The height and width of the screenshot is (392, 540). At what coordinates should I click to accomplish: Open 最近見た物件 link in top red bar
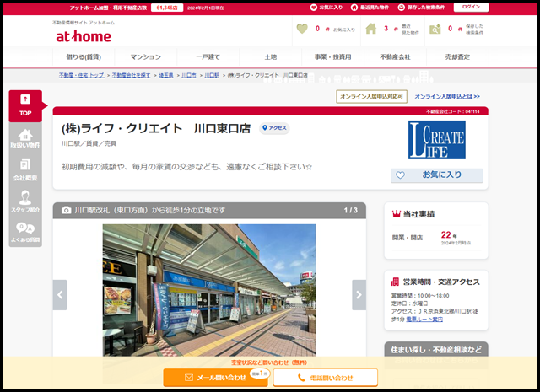tap(370, 8)
